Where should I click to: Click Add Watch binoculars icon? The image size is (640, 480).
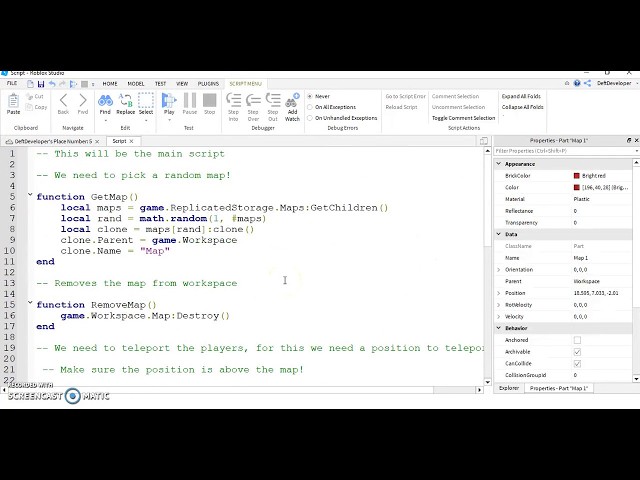click(292, 100)
